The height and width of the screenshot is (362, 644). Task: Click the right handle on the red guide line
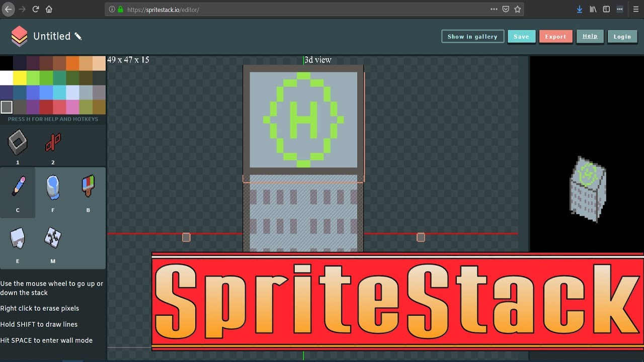click(x=421, y=237)
